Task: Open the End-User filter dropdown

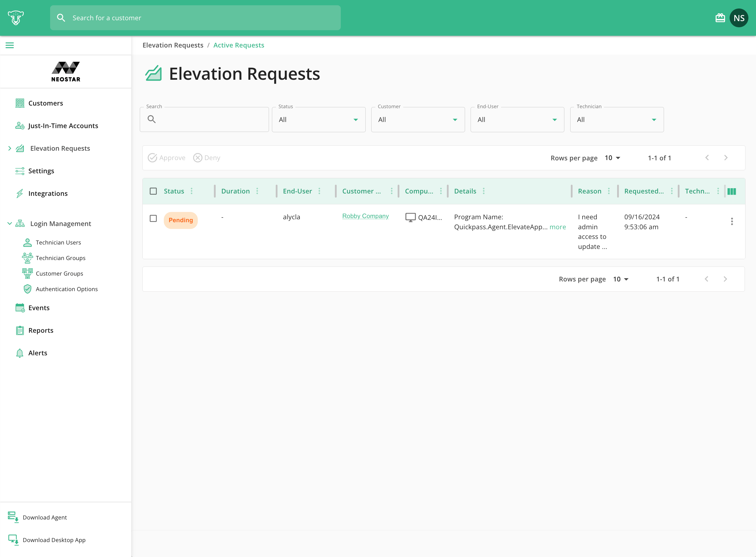Action: [517, 120]
